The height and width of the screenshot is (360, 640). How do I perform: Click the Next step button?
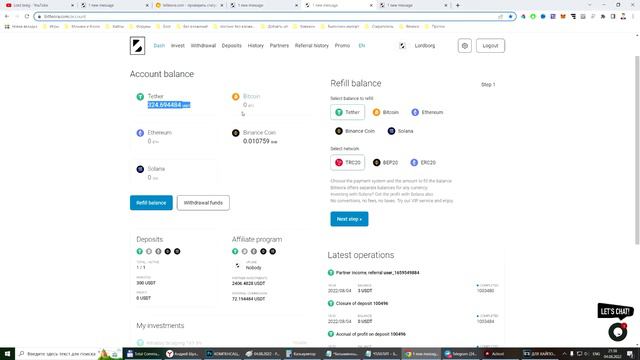pyautogui.click(x=349, y=219)
